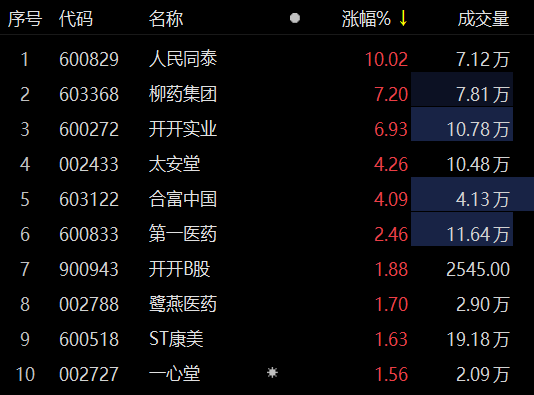Click the 4.09 percent gain value
This screenshot has height=395, width=534.
click(x=391, y=200)
